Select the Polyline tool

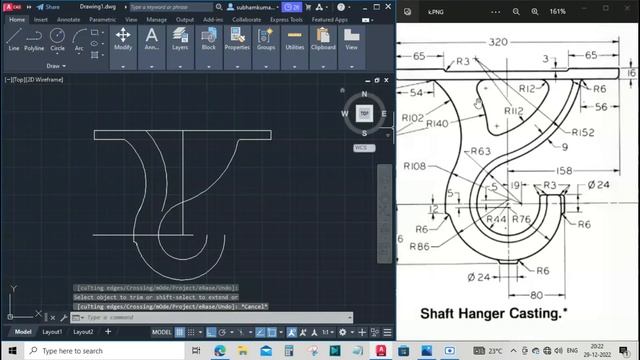tap(34, 40)
